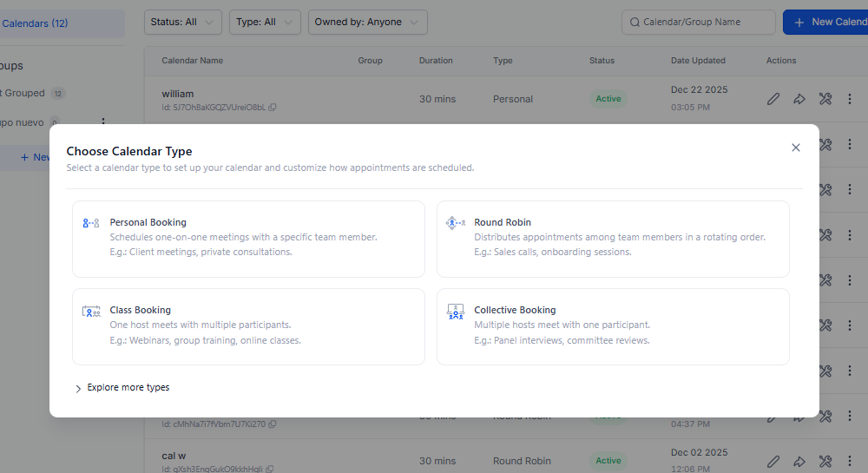Select the Class Booking option card

click(248, 326)
